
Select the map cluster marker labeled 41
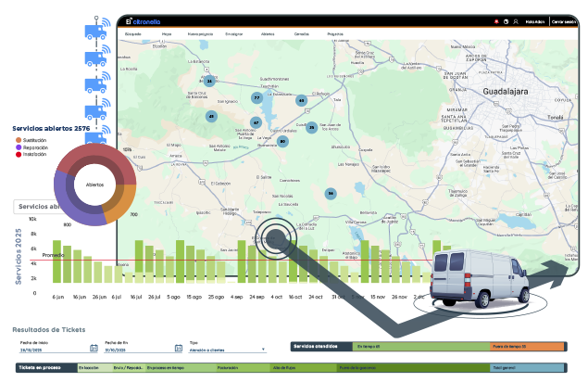click(x=212, y=116)
